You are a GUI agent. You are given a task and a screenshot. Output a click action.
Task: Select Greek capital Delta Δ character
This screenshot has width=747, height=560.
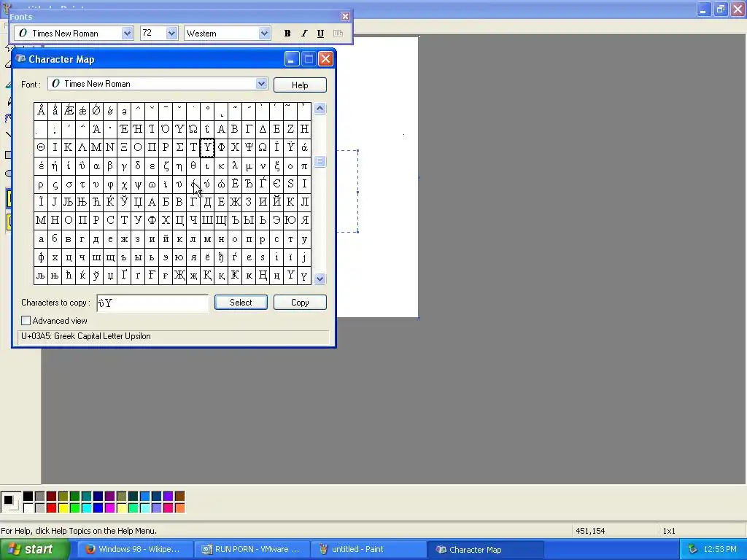pos(263,128)
